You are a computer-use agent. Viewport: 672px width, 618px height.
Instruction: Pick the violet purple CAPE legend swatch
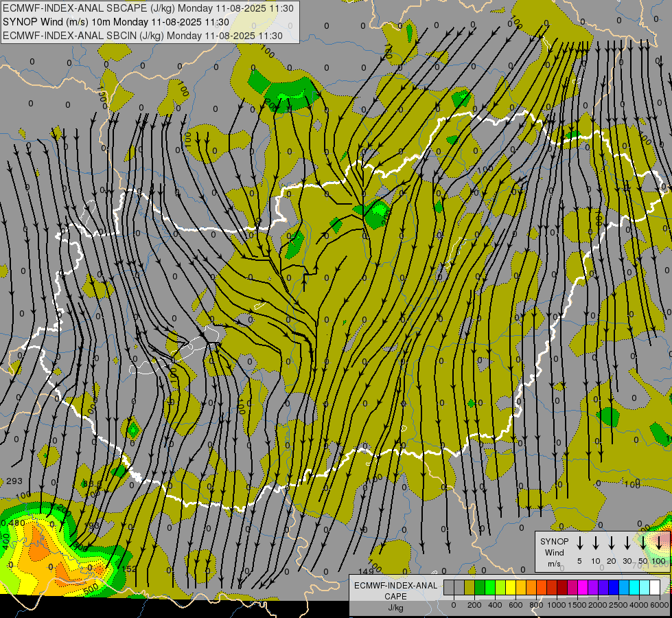[592, 587]
